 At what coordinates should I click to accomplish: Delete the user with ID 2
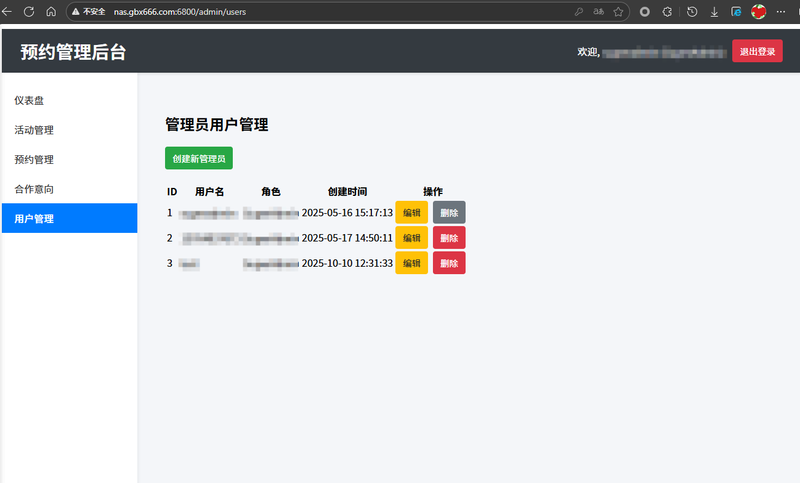tap(449, 238)
